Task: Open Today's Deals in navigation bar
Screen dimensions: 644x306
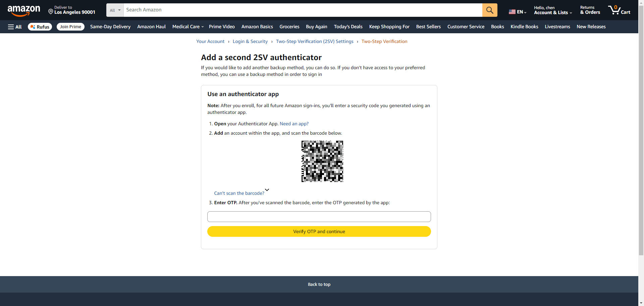Action: coord(348,27)
